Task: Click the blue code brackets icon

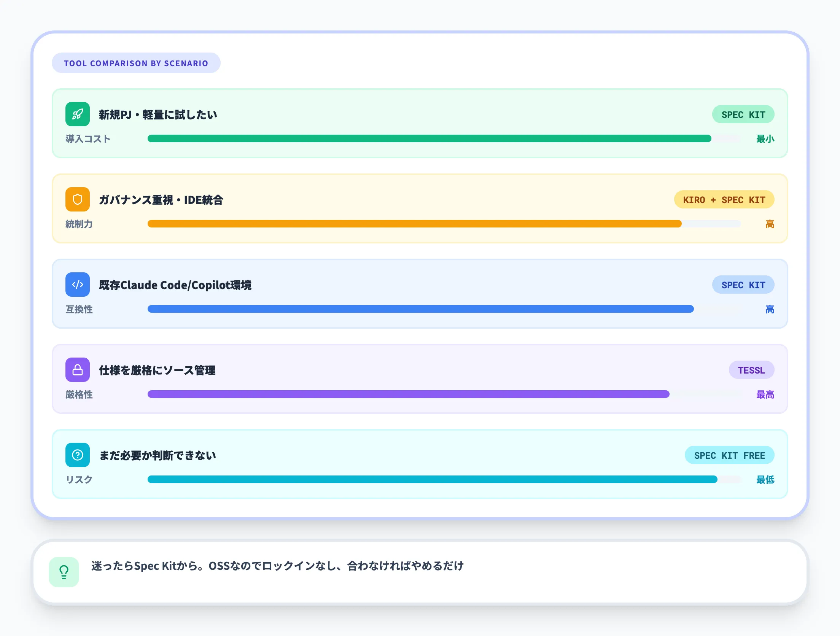Action: [78, 285]
